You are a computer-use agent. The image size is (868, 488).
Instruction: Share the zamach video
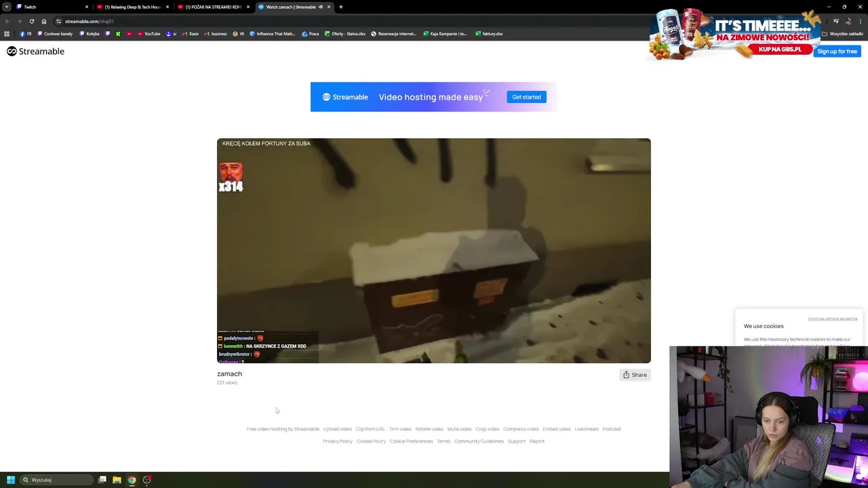(x=635, y=375)
